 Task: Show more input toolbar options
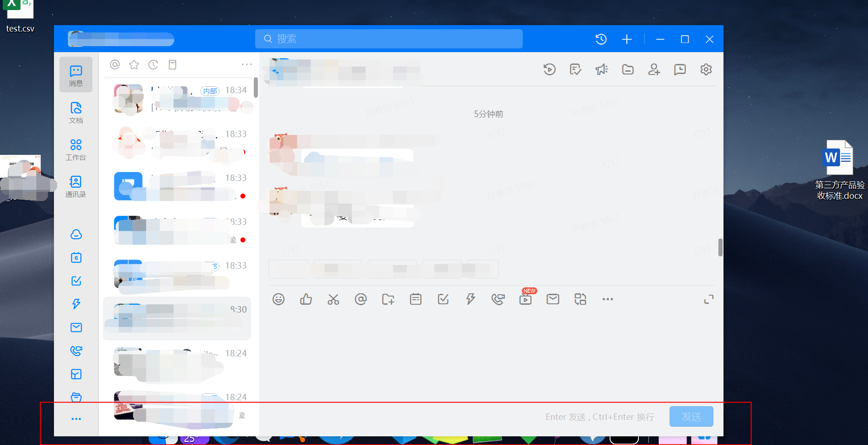pyautogui.click(x=608, y=299)
